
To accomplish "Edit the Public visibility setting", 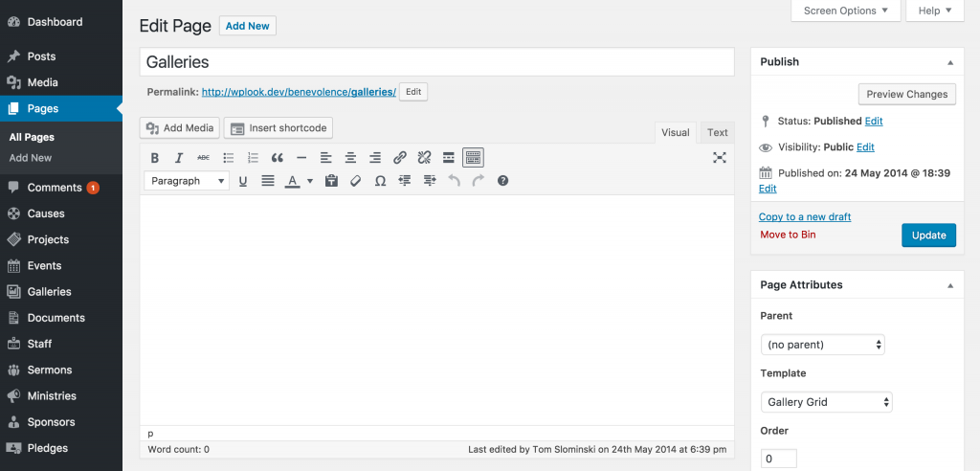I will pos(865,147).
